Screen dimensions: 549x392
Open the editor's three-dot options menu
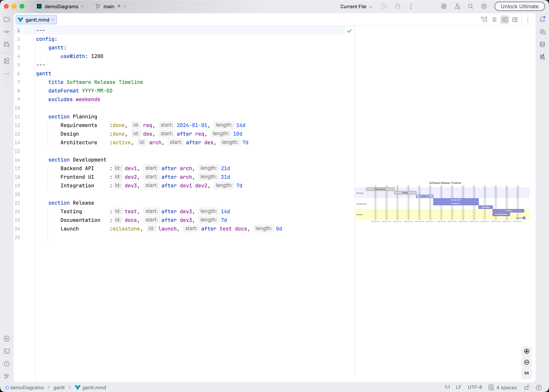pos(528,19)
